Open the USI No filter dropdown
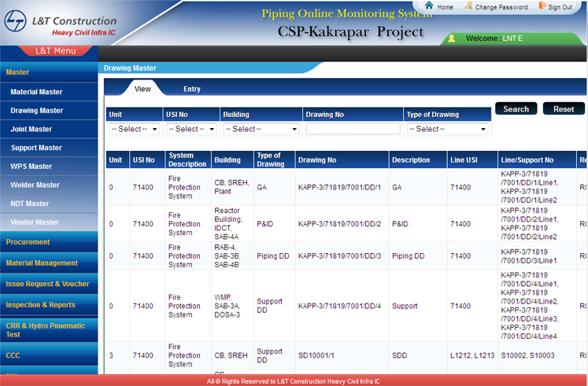Screen dimensions: 588x386 click(x=190, y=129)
